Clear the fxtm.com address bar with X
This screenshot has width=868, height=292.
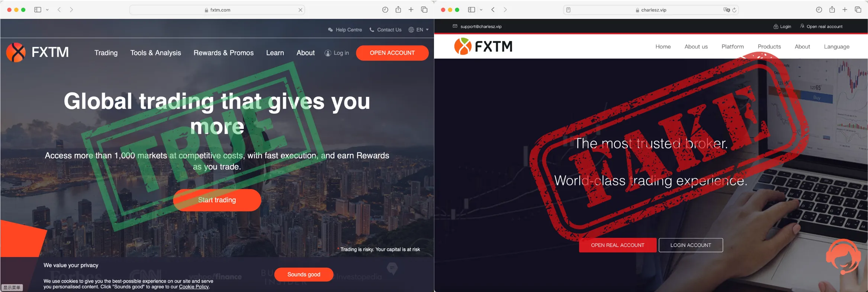(300, 10)
